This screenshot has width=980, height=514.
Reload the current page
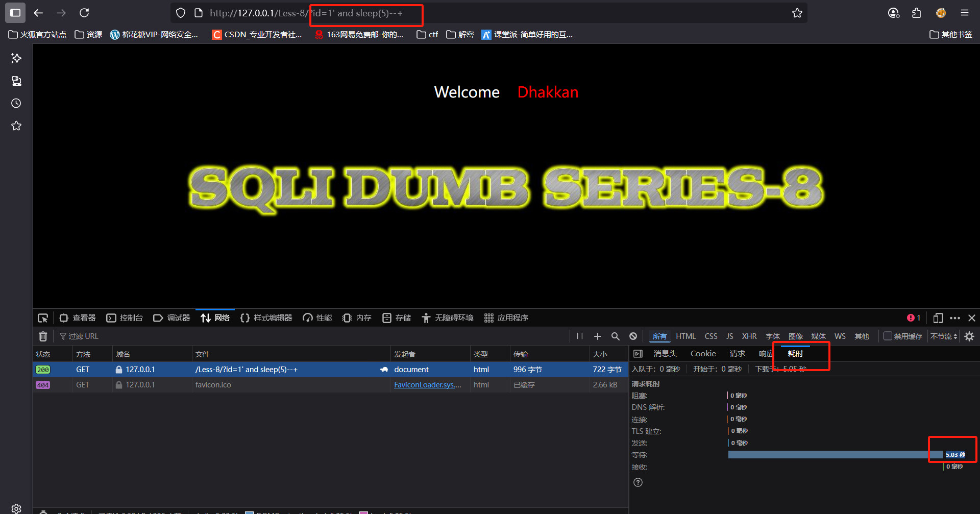click(84, 13)
